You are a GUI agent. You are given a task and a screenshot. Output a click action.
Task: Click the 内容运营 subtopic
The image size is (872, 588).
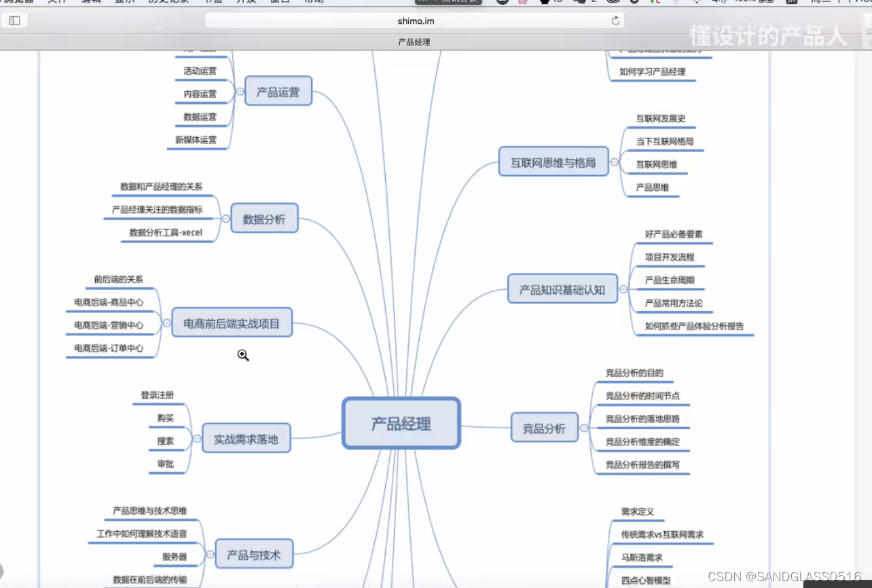200,94
